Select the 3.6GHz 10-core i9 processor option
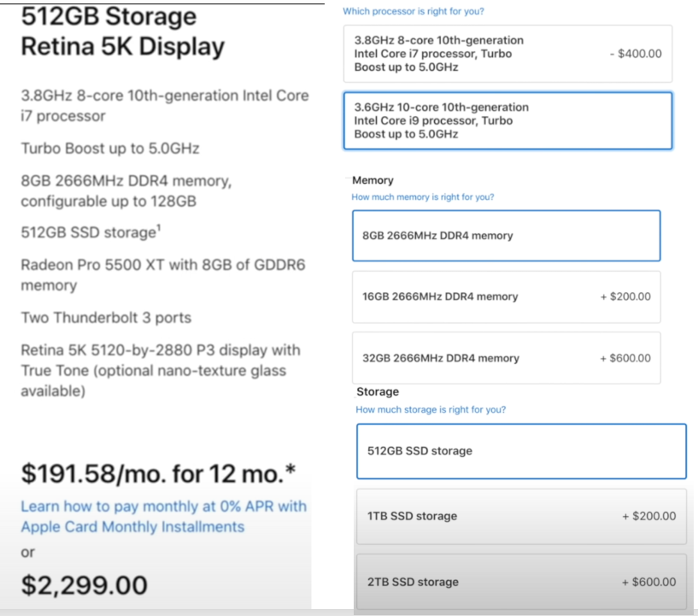The height and width of the screenshot is (616, 698). pos(508,120)
